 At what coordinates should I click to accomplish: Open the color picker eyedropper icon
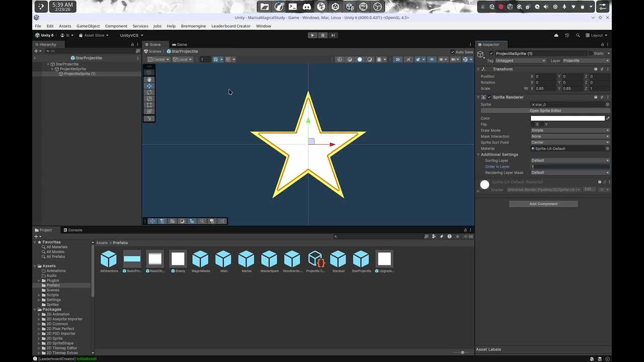(x=608, y=118)
